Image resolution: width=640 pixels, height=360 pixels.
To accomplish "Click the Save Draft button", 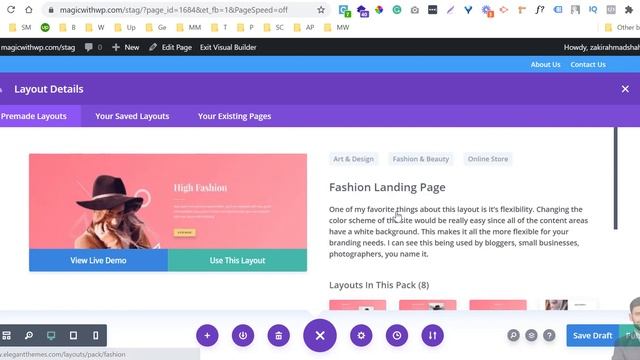I will pos(593,336).
